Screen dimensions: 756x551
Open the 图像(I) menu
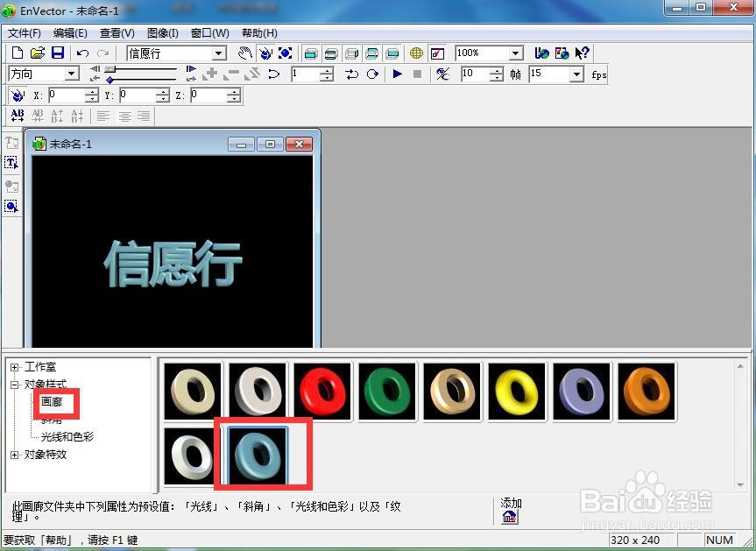(x=162, y=32)
